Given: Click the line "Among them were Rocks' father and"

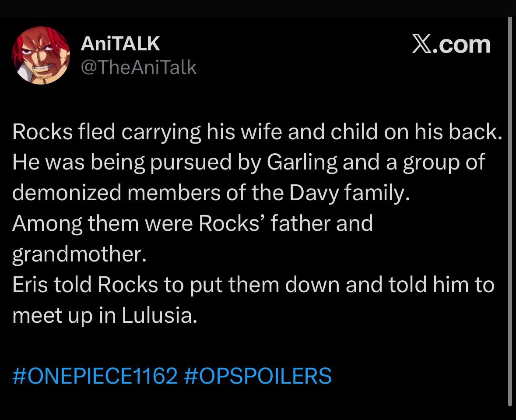Looking at the screenshot, I should pos(193,223).
